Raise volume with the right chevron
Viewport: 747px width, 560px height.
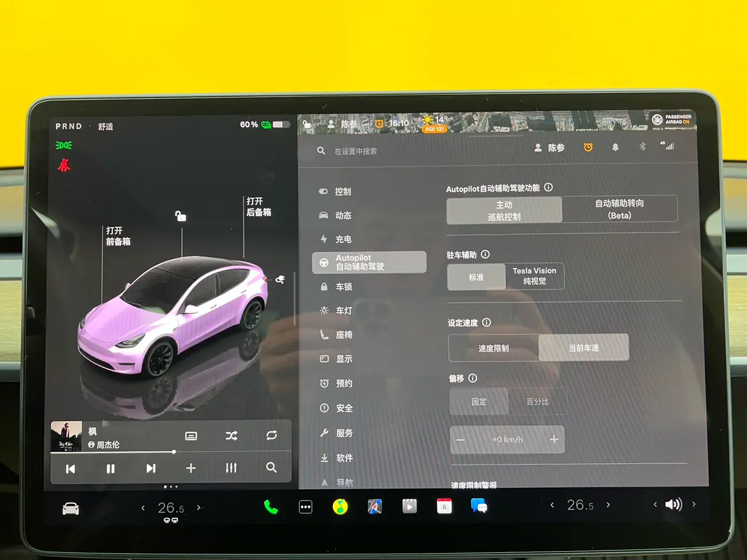(x=694, y=505)
